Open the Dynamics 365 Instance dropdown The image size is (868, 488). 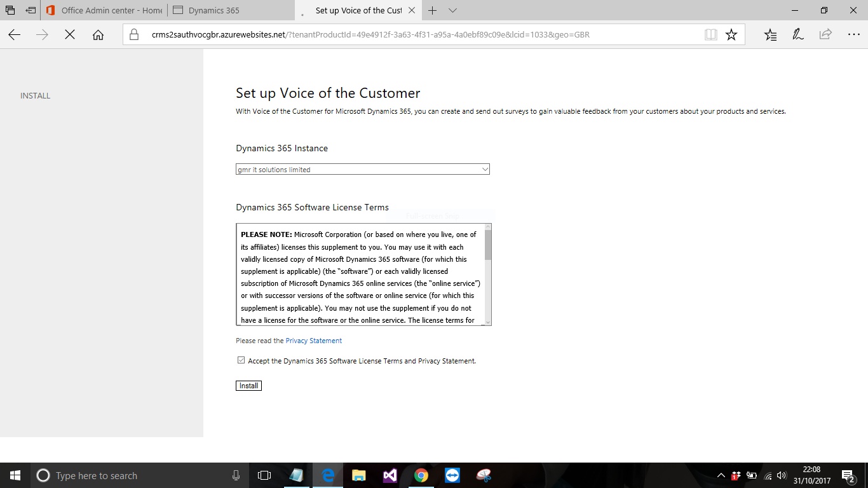363,170
